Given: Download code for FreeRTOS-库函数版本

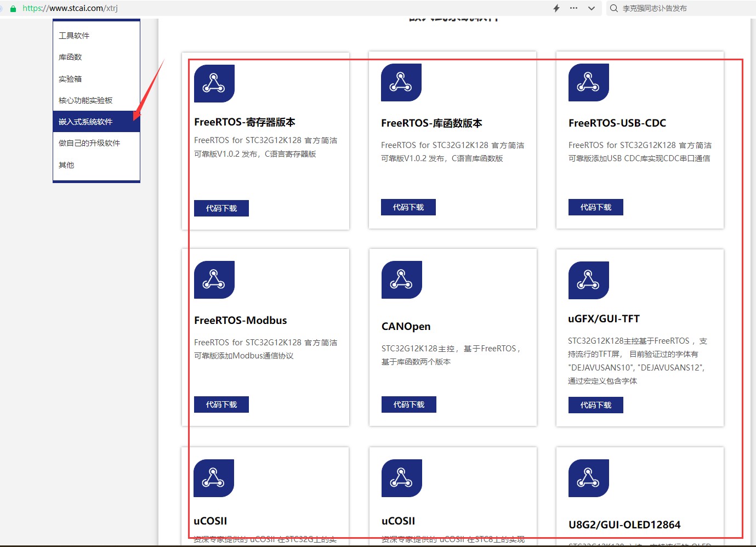Looking at the screenshot, I should [x=408, y=207].
